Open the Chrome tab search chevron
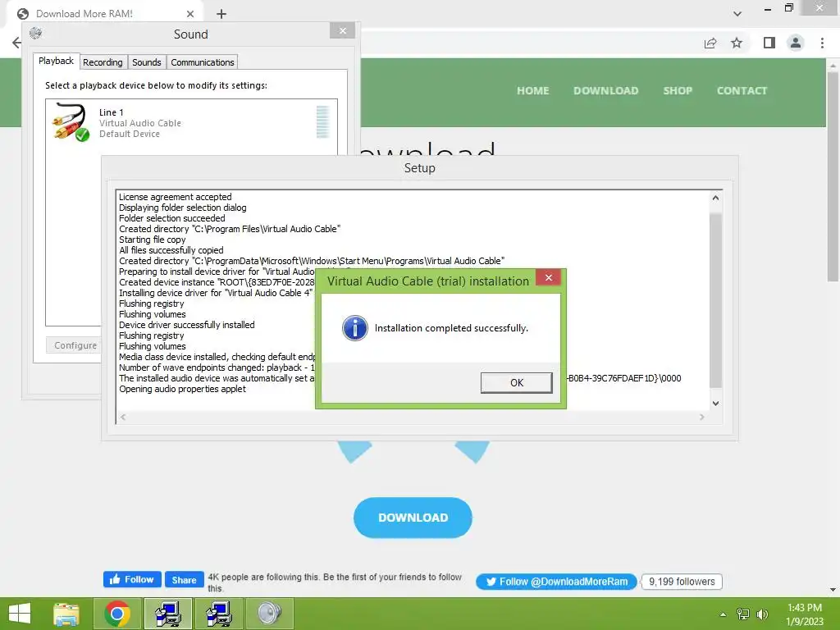 (x=737, y=14)
